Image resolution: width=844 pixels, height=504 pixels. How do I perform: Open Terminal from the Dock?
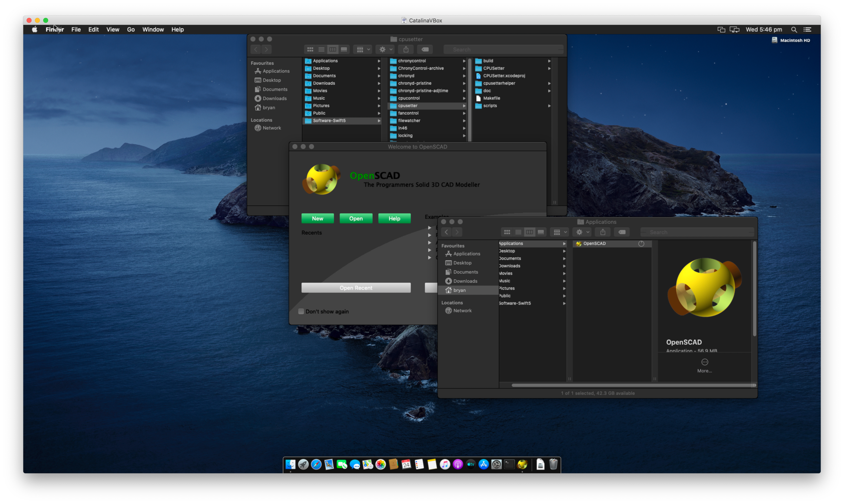pyautogui.click(x=509, y=464)
